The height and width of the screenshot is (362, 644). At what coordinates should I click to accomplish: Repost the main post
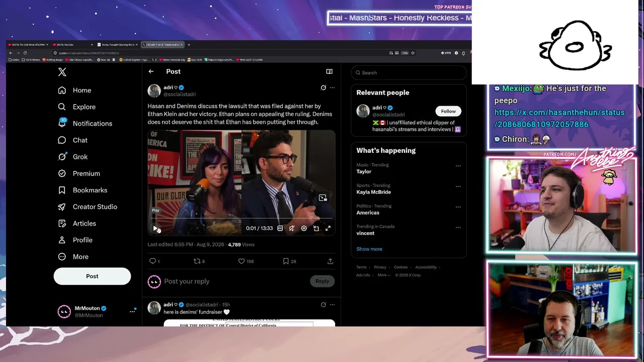(199, 261)
